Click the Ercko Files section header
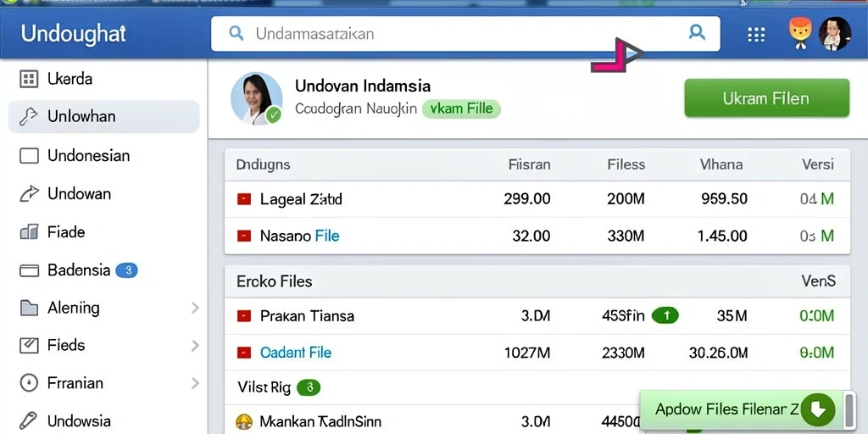Screen dimensions: 868x434 click(x=275, y=281)
